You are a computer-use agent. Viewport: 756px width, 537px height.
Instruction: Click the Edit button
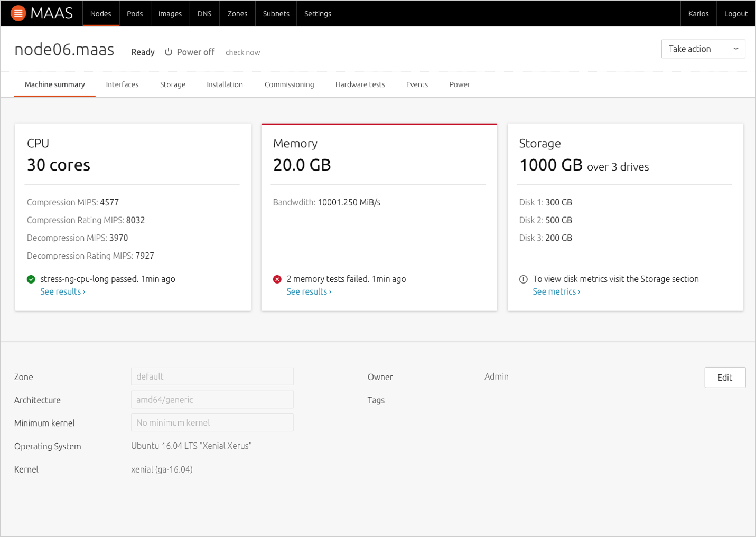coord(725,378)
